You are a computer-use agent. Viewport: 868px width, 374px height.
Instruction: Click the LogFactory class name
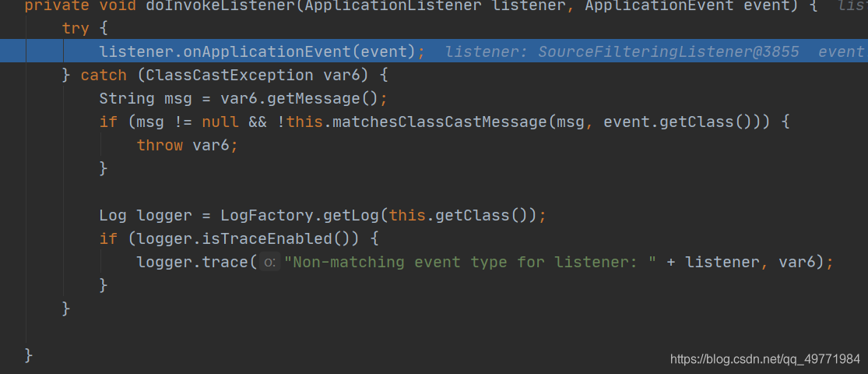pyautogui.click(x=267, y=215)
